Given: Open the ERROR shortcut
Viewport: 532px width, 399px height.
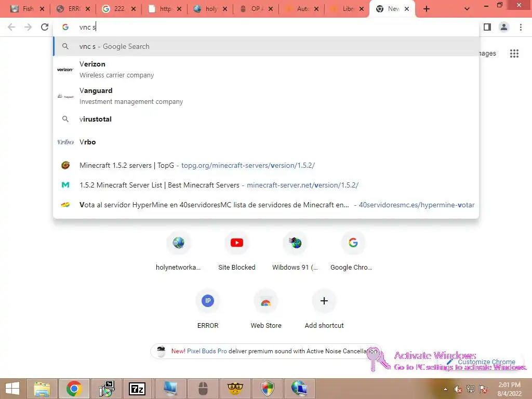Looking at the screenshot, I should pyautogui.click(x=208, y=310).
